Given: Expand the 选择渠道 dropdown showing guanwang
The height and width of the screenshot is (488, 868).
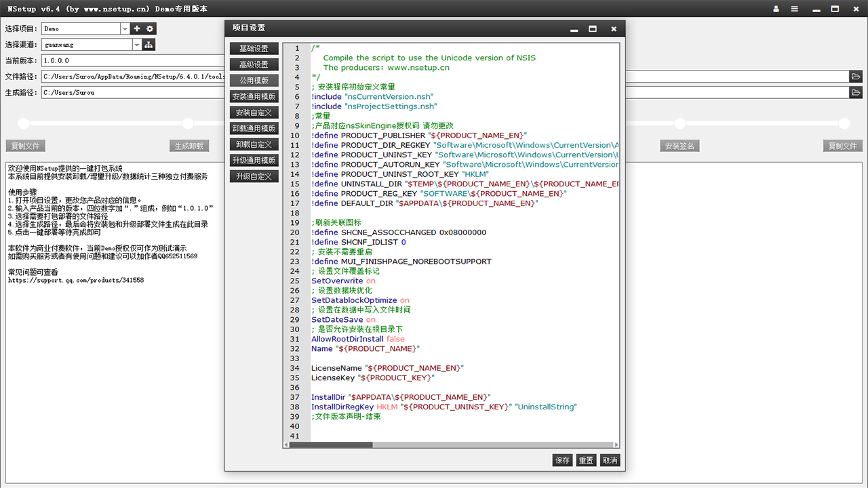Looking at the screenshot, I should [137, 45].
